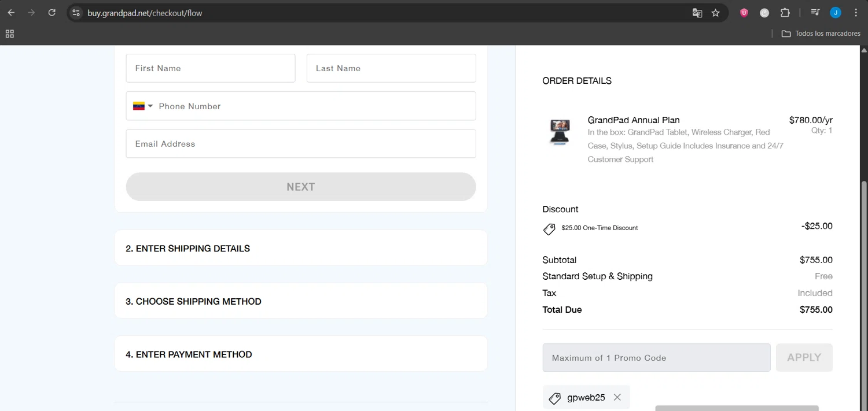Click the translate page icon
The width and height of the screenshot is (868, 411).
697,13
